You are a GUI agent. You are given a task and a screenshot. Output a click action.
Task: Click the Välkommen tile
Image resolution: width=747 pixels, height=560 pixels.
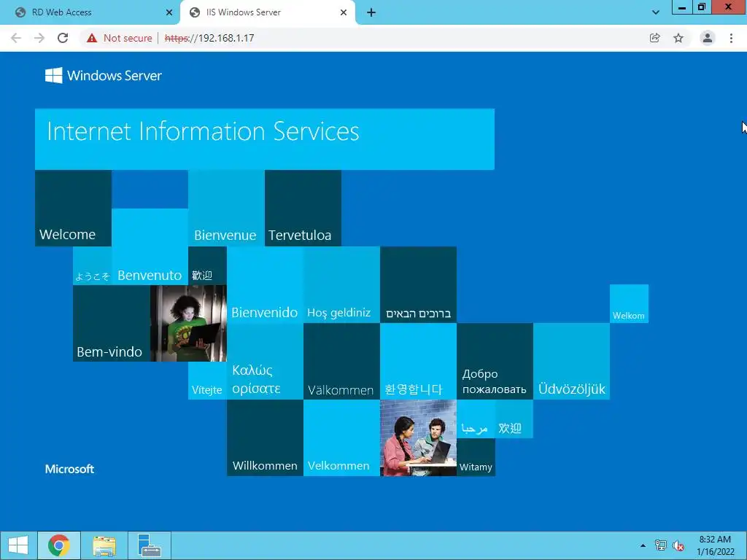341,362
